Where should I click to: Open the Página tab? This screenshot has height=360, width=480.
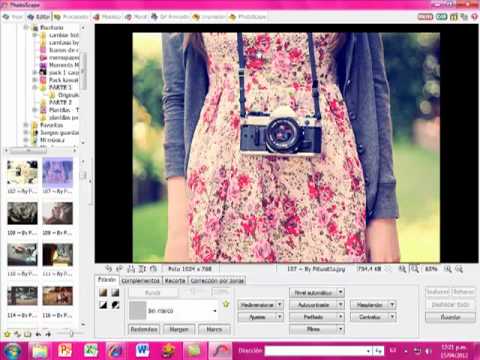coord(107,17)
